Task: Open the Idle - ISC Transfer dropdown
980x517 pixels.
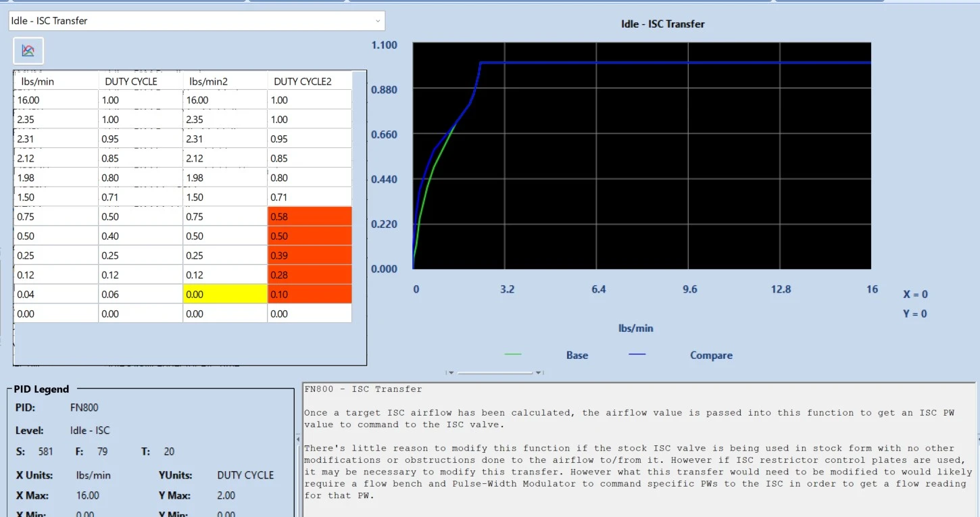Action: 197,21
